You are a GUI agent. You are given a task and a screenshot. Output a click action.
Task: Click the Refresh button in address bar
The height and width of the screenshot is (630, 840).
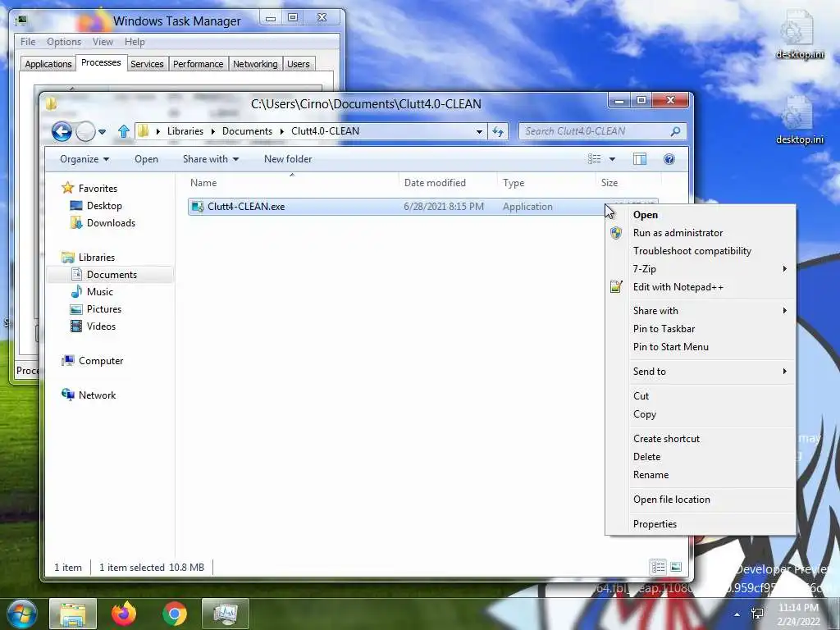point(498,131)
